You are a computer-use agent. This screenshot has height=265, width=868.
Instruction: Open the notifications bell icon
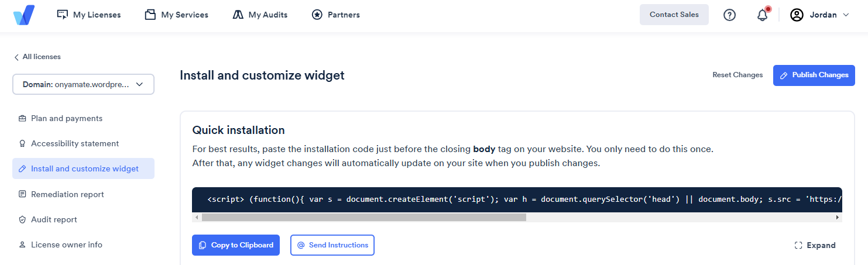762,15
